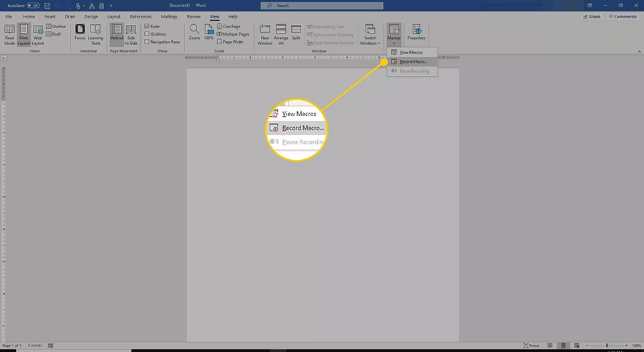Select View Macros menu item
Screen dimensions: 644x352
coord(412,52)
